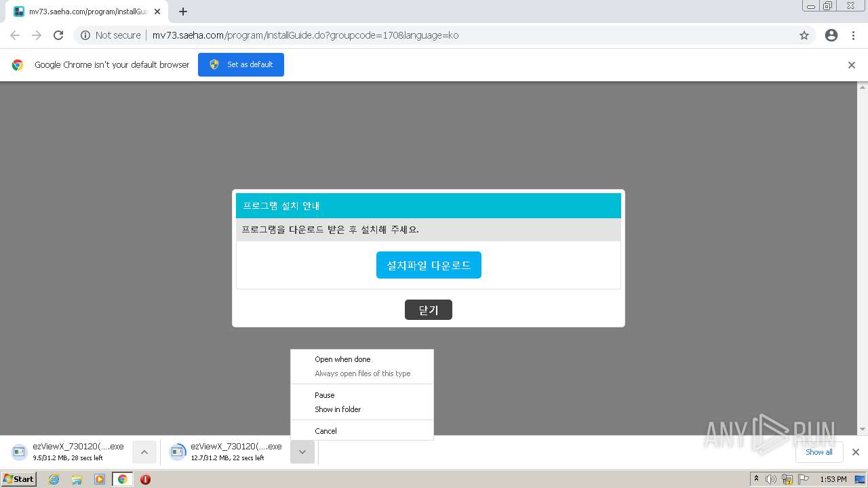Click the Not secure info icon
This screenshot has width=868, height=488.
(85, 35)
